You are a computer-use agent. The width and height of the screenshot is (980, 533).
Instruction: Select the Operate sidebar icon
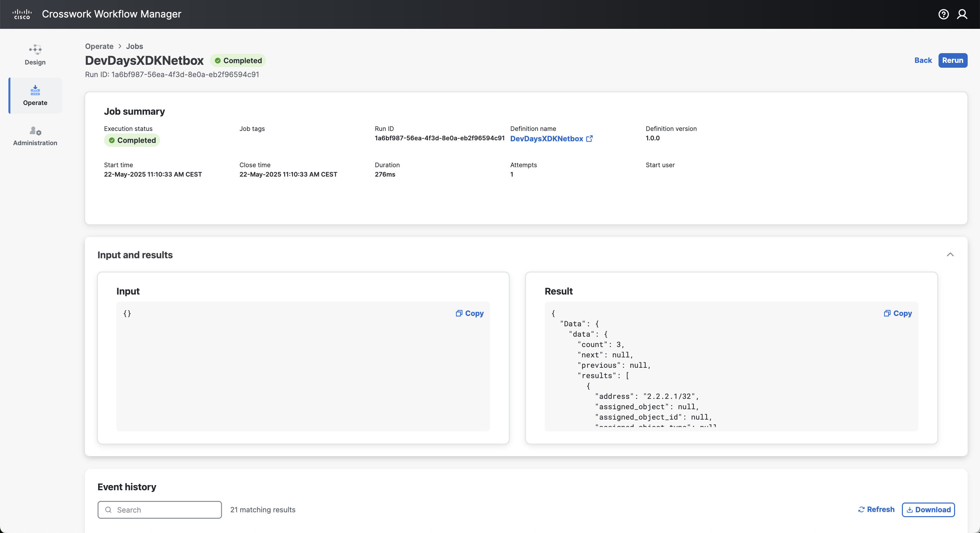pyautogui.click(x=35, y=95)
